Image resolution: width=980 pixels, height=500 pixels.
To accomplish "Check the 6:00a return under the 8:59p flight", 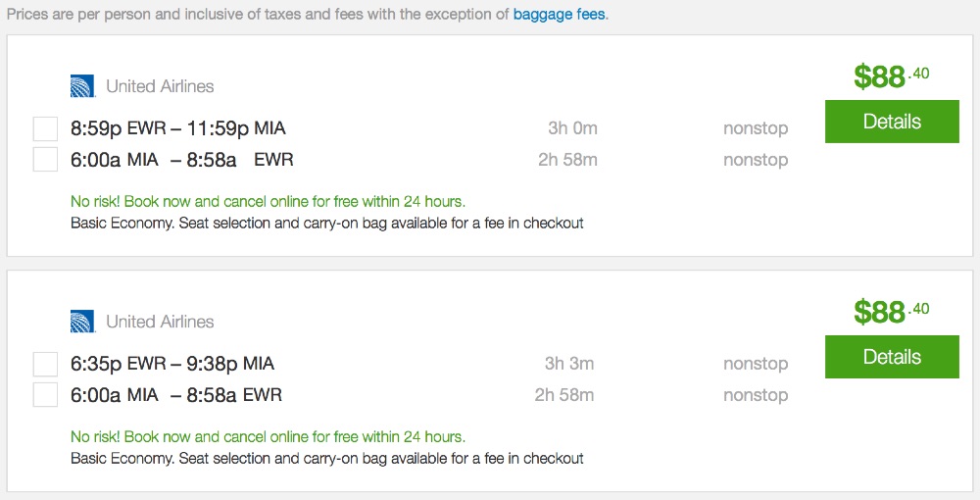I will pos(45,160).
